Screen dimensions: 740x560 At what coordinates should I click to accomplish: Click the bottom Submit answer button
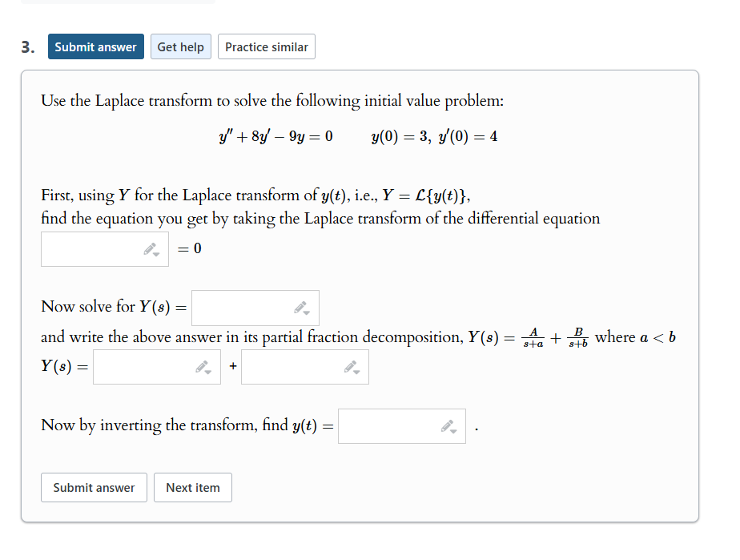pos(94,487)
